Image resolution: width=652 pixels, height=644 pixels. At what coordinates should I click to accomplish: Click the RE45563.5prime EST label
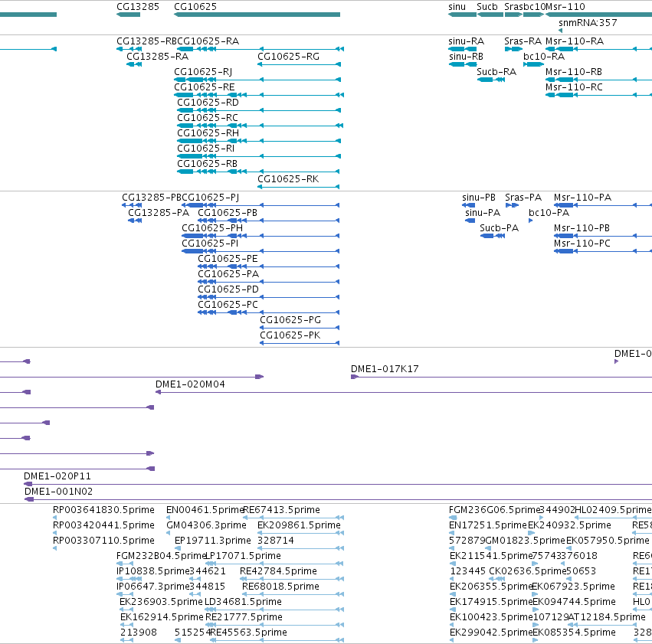click(249, 633)
